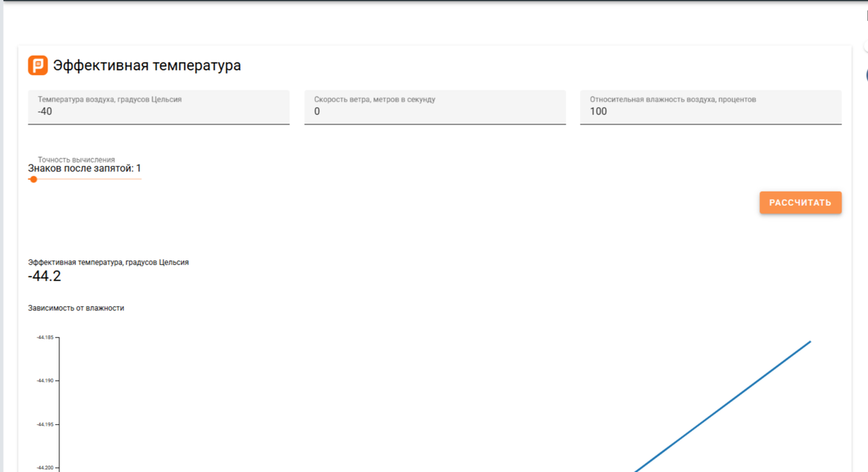868x472 pixels.
Task: Focus the wind speed field showing 0
Action: (435, 107)
